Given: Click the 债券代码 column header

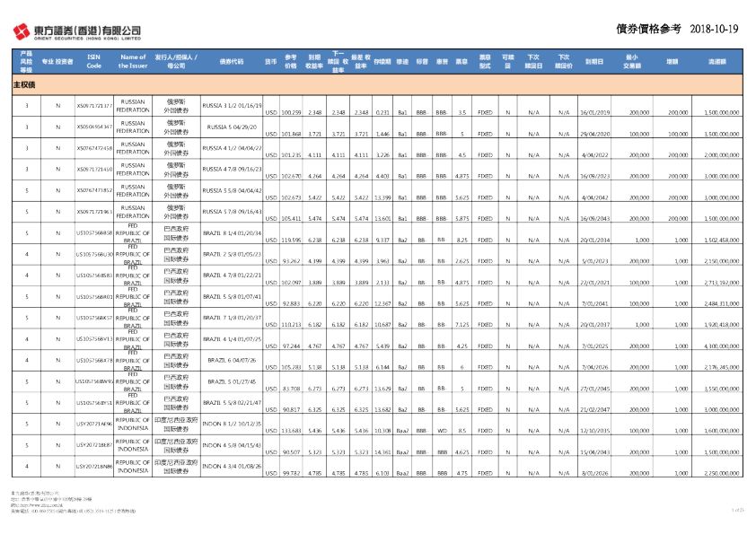Looking at the screenshot, I should click(231, 62).
